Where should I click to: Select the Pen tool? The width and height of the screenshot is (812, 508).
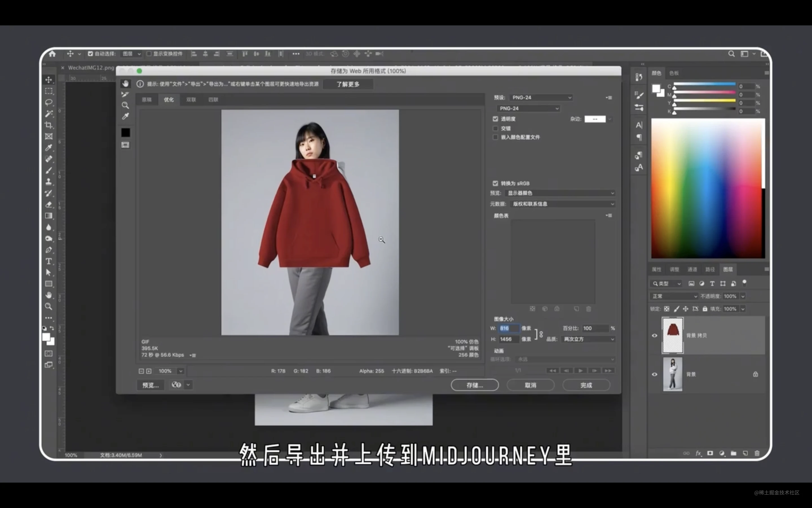pos(49,250)
